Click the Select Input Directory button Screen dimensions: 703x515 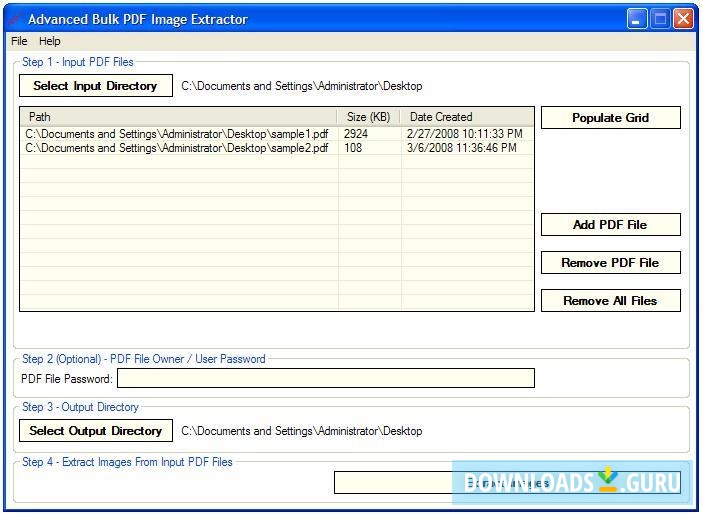tap(95, 86)
